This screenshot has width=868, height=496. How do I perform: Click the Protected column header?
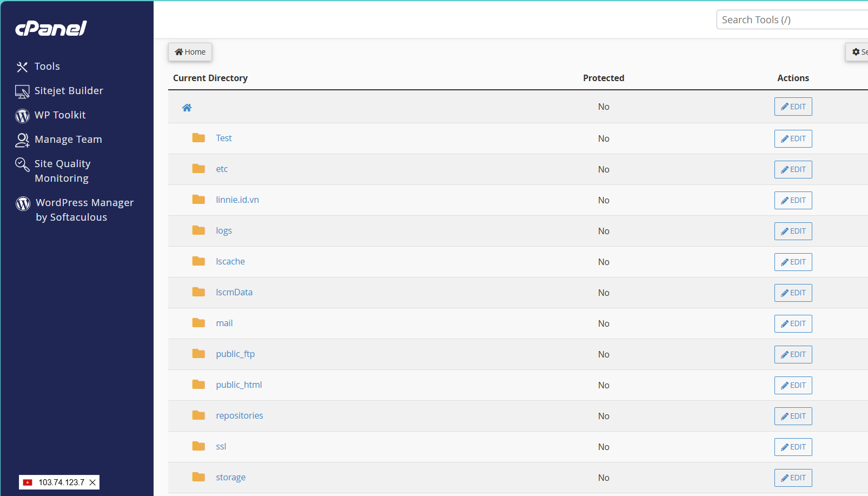tap(604, 78)
